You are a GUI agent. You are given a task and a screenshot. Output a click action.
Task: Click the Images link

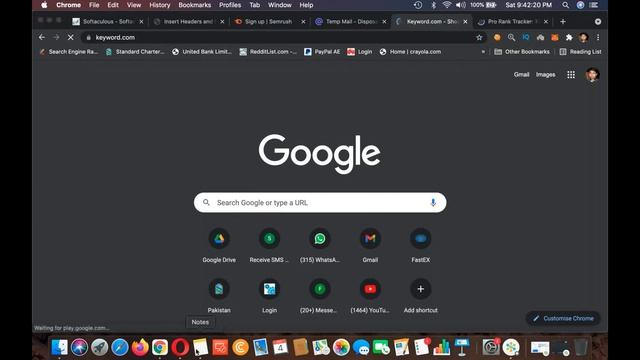pos(545,75)
